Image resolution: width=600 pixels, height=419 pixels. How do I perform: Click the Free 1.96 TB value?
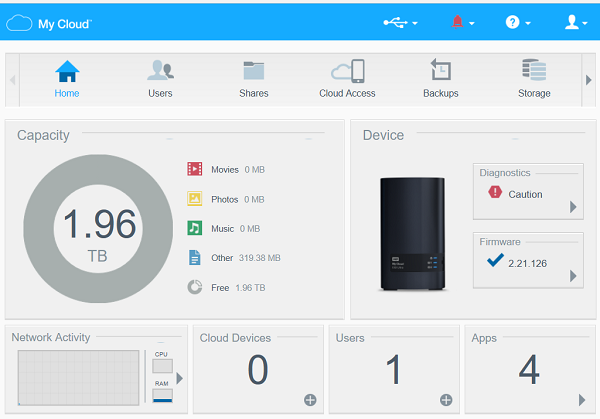tap(250, 288)
